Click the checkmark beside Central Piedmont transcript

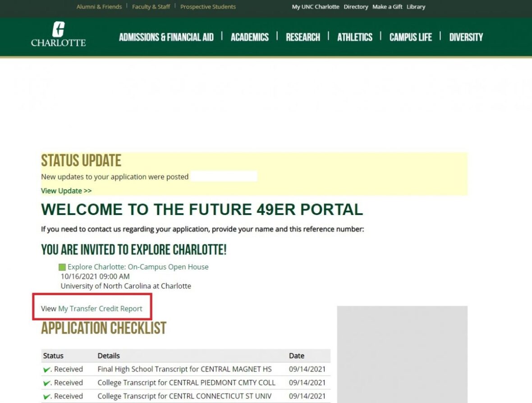[47, 383]
